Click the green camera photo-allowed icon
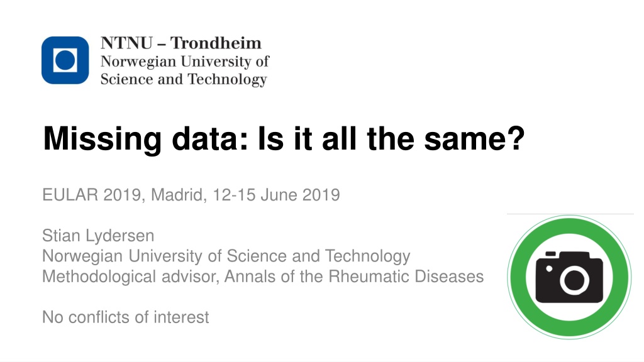The image size is (644, 362). coord(569,277)
